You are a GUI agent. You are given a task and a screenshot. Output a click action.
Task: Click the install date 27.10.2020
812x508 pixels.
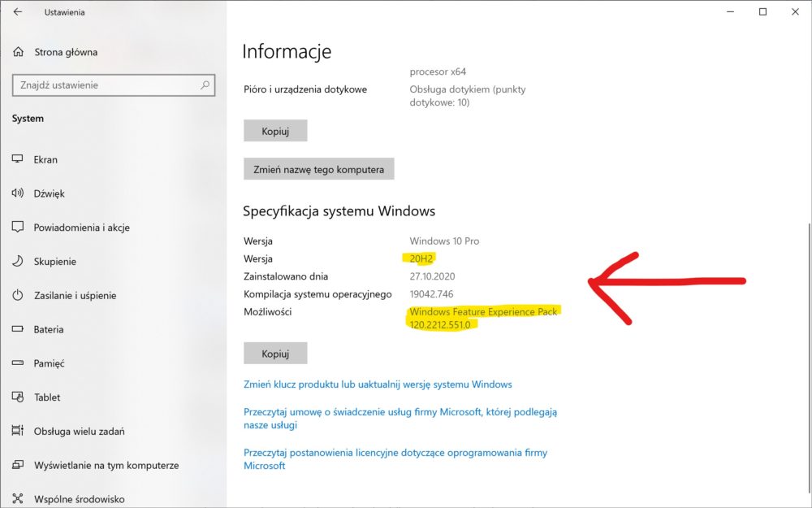point(433,276)
